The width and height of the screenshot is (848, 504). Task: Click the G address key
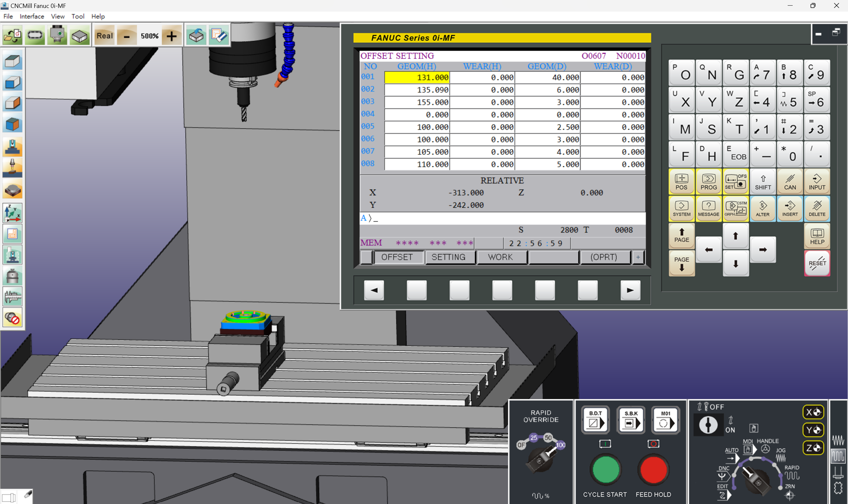pos(736,73)
